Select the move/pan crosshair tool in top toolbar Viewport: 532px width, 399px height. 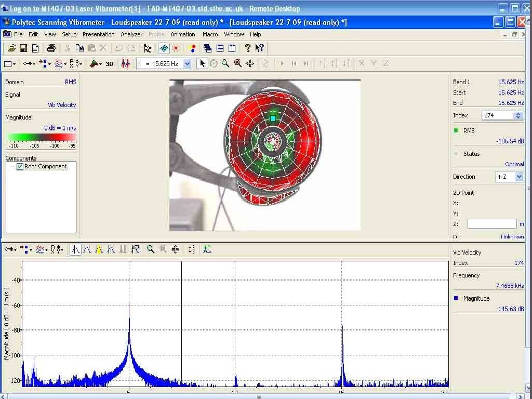coord(250,63)
